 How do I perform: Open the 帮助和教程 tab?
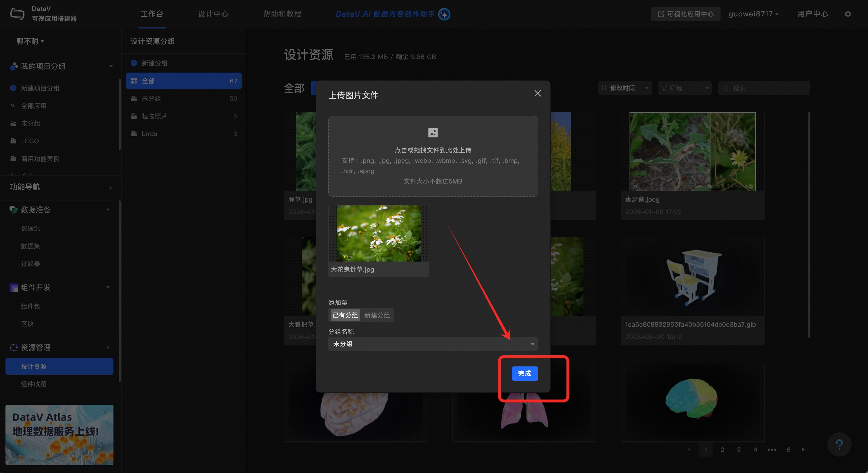[x=282, y=14]
